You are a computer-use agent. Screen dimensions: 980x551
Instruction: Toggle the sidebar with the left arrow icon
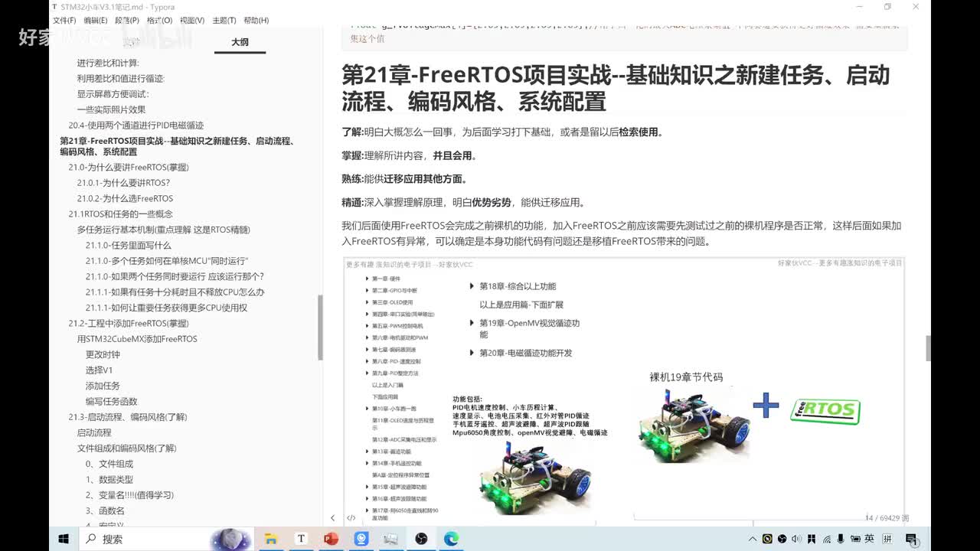point(332,517)
